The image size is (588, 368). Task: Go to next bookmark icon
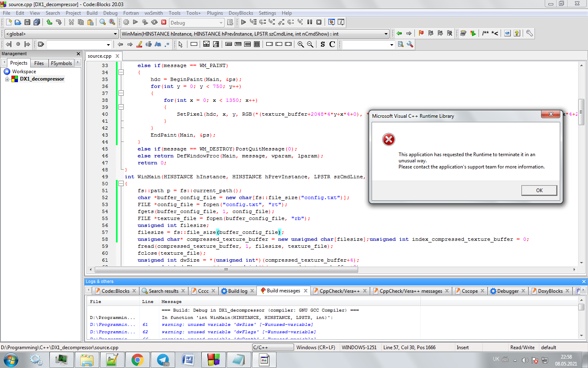(x=440, y=33)
